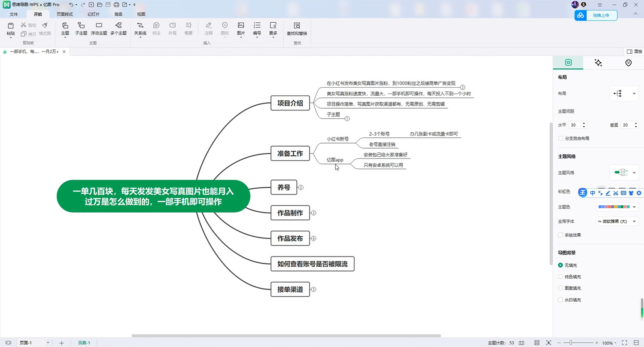Screen dimensions: 644x347
Task: Open 查找和替换 find and replace
Action: tap(297, 26)
